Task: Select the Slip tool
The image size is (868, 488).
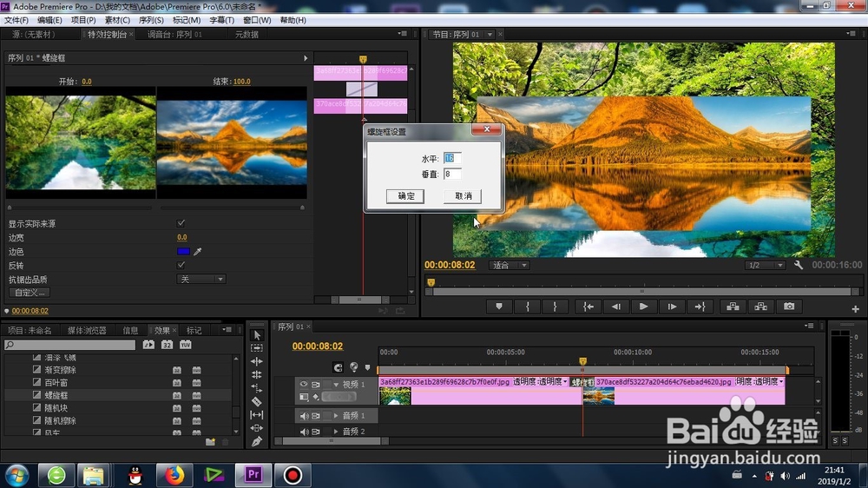Action: point(257,415)
